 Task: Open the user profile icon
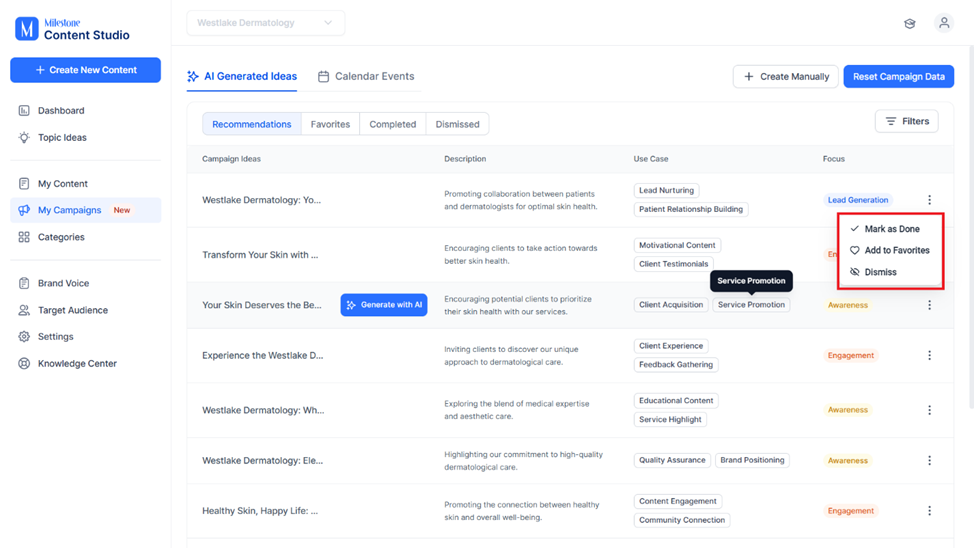coord(944,23)
